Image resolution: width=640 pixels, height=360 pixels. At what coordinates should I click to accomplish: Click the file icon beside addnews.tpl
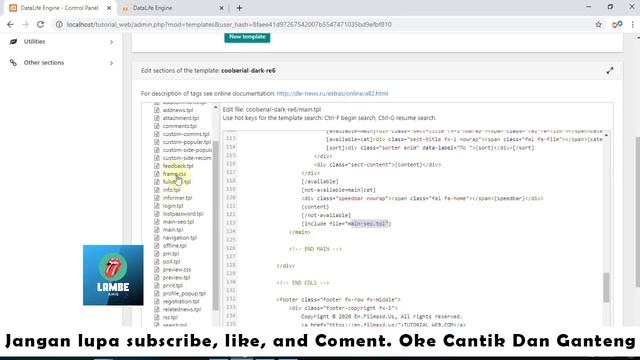pos(157,110)
